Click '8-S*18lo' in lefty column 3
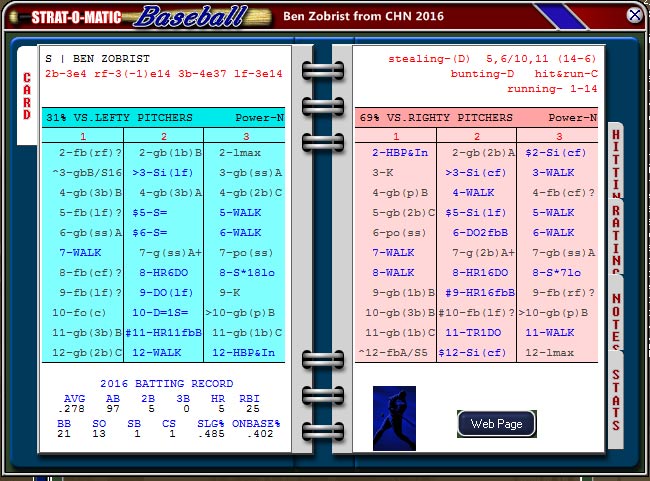The image size is (650, 481). pos(247,273)
